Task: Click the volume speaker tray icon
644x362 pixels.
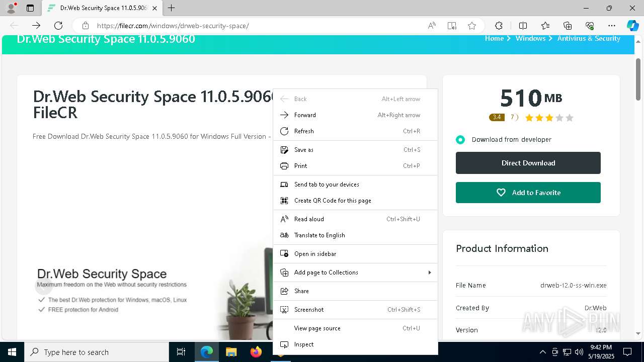Action: pos(579,352)
